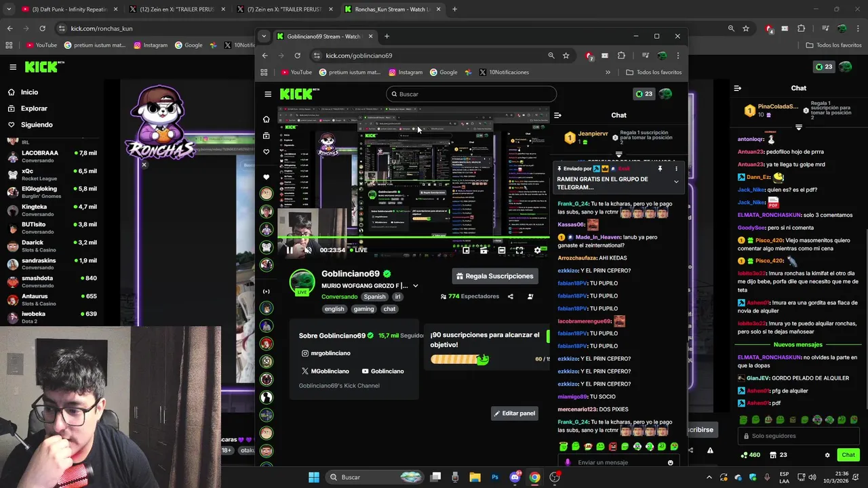Screen dimensions: 868x488
Task: Toggle theater mode on the player
Action: pyautogui.click(x=502, y=250)
